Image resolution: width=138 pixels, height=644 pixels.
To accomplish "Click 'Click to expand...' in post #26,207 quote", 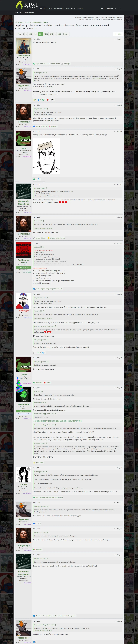I will (78, 264).
